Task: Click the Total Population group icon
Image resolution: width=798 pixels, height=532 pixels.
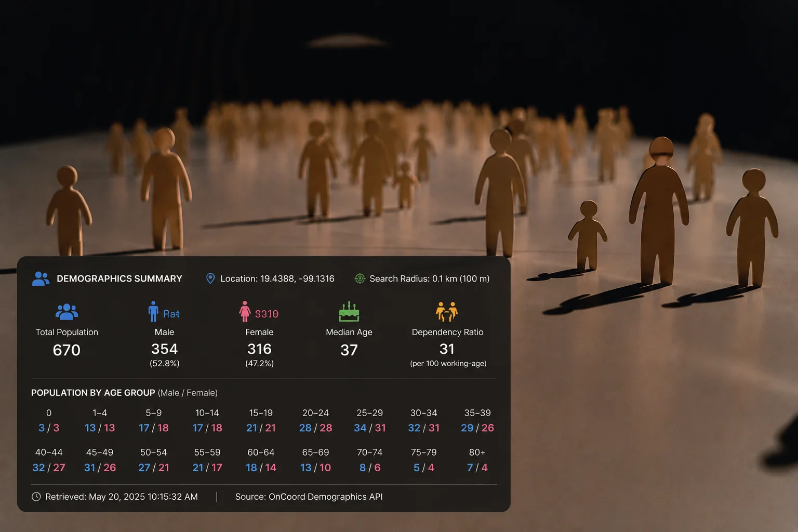Action: click(x=66, y=312)
